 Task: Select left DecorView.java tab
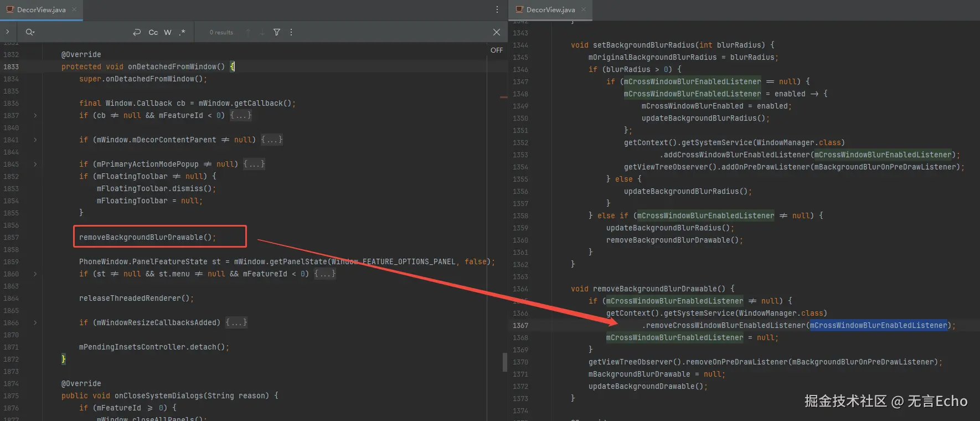point(41,9)
